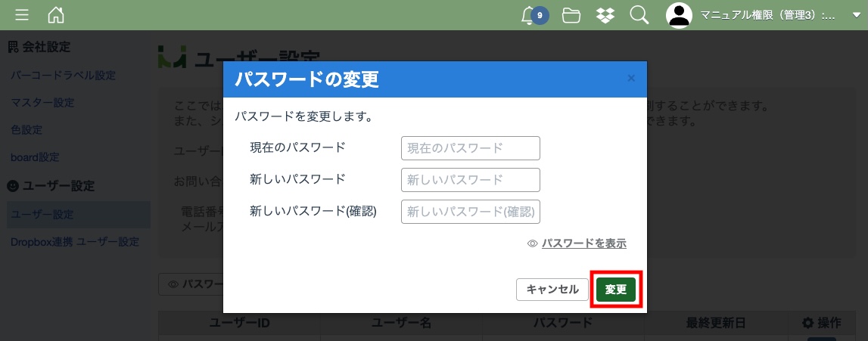Open バーコードラベル設定 in sidebar
This screenshot has height=341, width=868.
(63, 76)
